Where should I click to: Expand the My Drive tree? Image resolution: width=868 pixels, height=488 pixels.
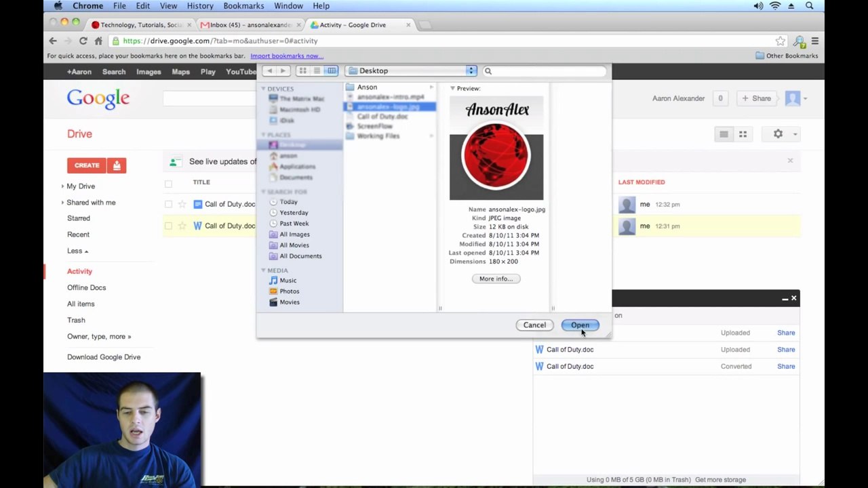point(62,186)
